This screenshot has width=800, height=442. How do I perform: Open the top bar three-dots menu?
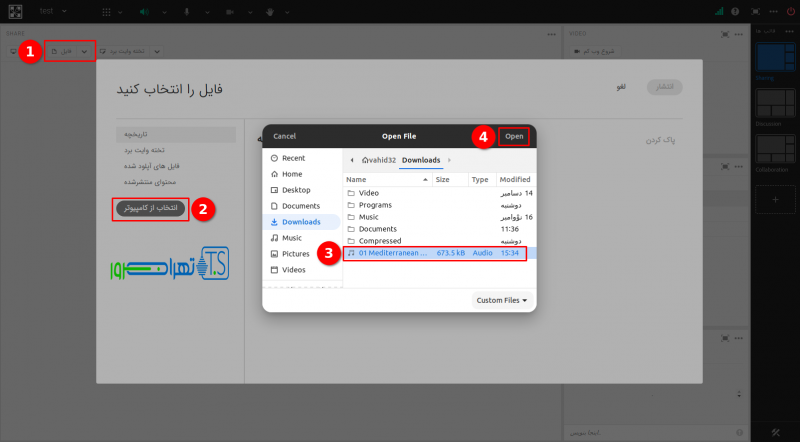click(x=773, y=11)
